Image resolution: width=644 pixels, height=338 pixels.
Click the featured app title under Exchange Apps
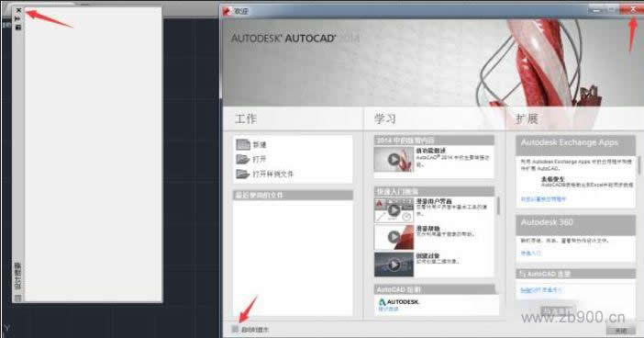point(553,179)
